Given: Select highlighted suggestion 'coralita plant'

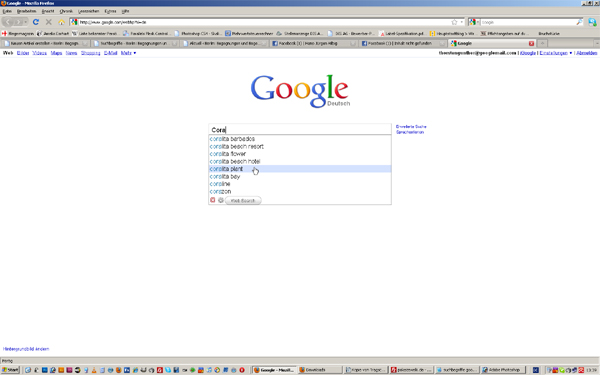Looking at the screenshot, I should (300, 169).
